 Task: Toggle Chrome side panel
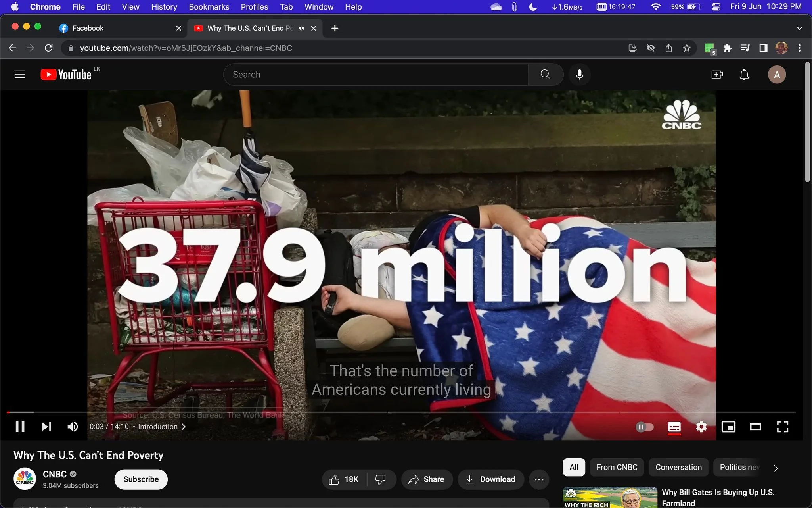[x=763, y=48]
